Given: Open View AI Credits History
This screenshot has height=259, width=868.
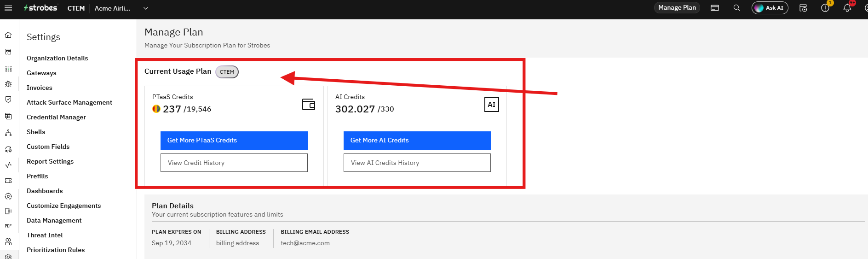Looking at the screenshot, I should [x=417, y=163].
